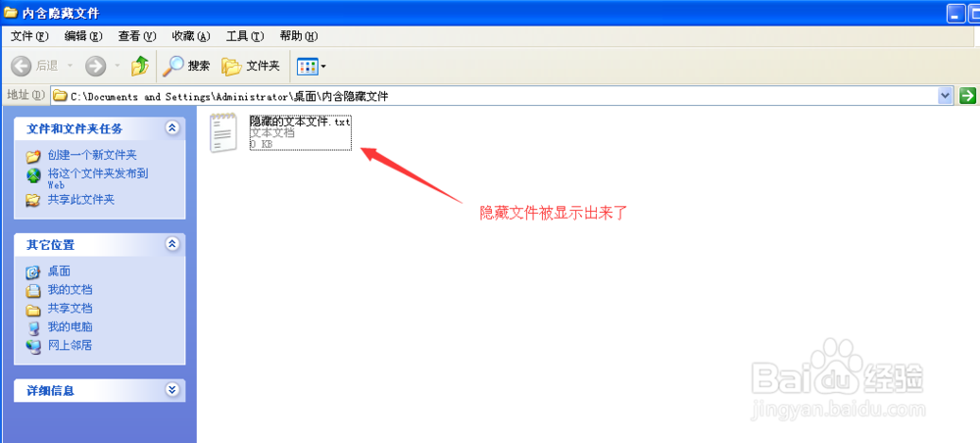The width and height of the screenshot is (980, 443).
Task: Click the 文件和文件夹任务 header text
Action: coord(74,128)
